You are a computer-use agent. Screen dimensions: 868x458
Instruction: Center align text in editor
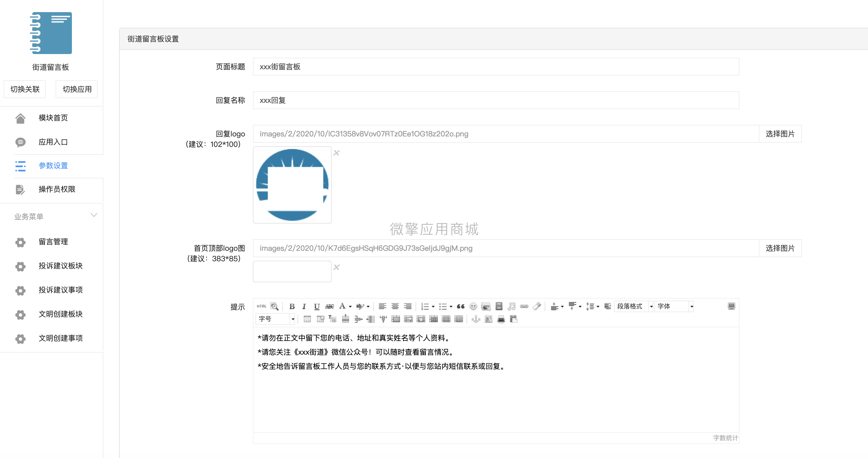[x=395, y=306]
